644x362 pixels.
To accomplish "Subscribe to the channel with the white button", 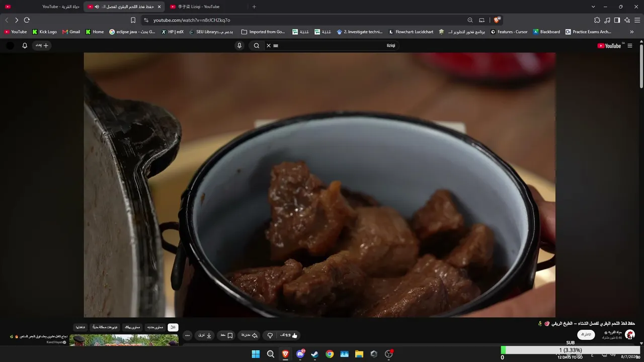I will [586, 334].
